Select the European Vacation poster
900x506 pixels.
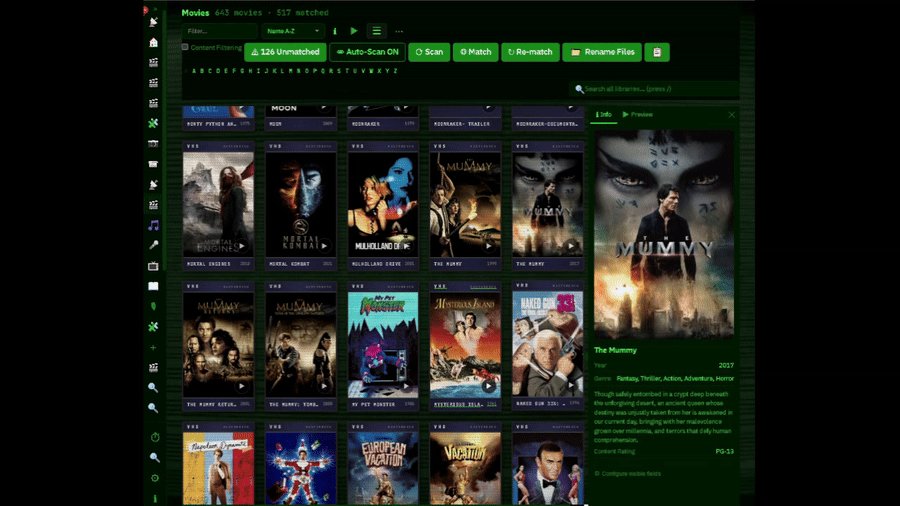[383, 469]
